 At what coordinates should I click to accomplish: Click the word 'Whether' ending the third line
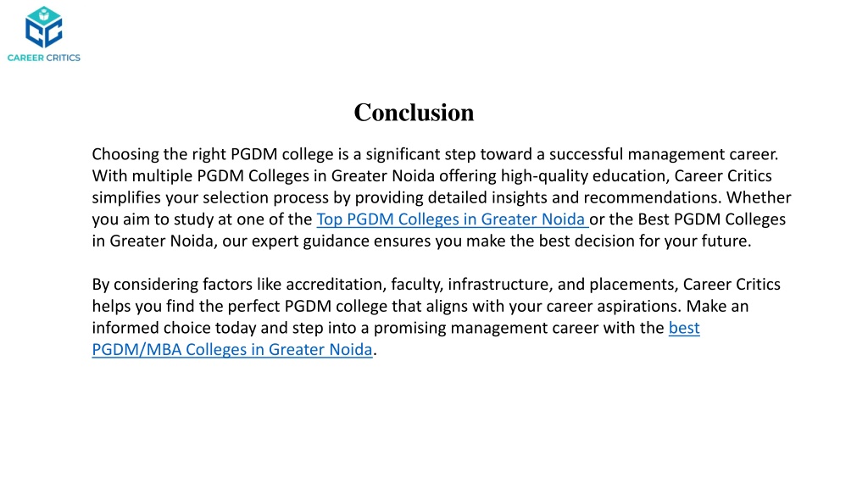(759, 197)
